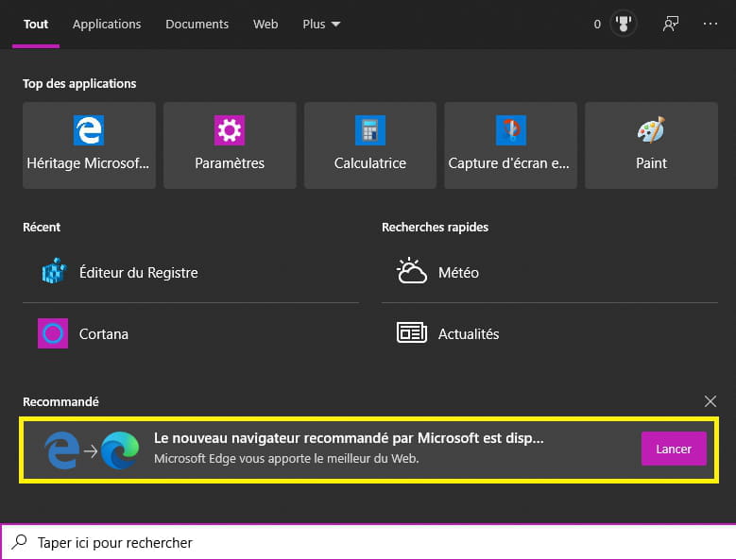Open Cortana from recent list

[x=191, y=333]
